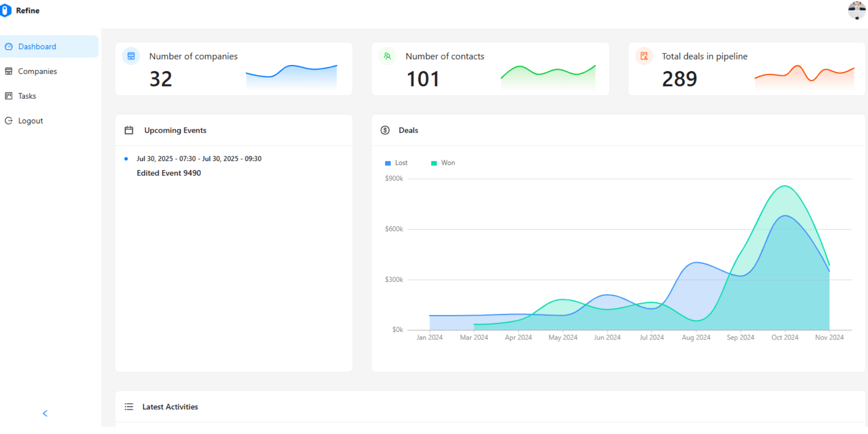
Task: Click the Oct 2024 axis label
Action: (x=785, y=337)
